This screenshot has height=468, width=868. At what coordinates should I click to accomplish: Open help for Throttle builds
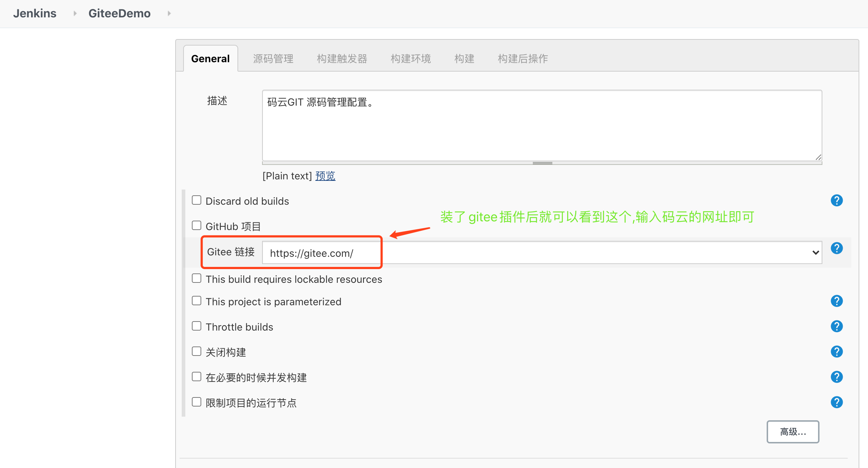pos(837,326)
